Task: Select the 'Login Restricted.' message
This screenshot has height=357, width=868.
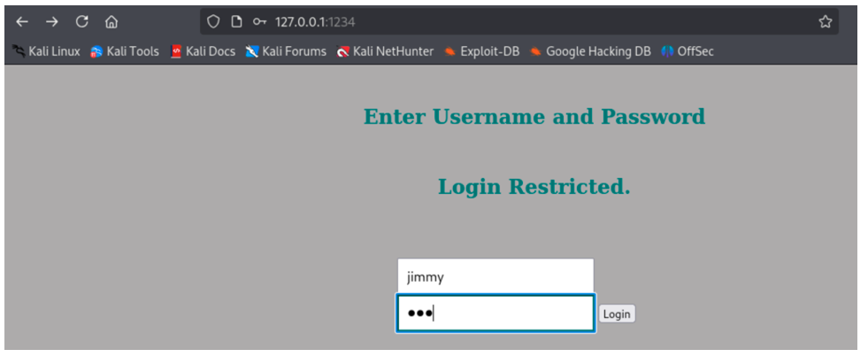Action: (x=534, y=188)
